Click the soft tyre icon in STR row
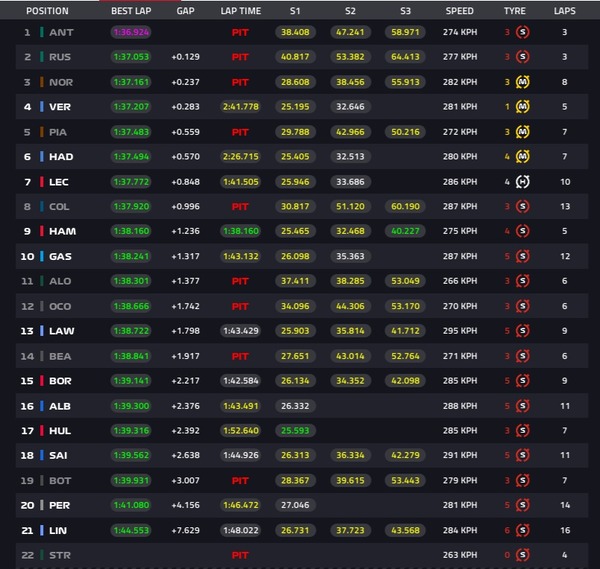The height and width of the screenshot is (569, 600). click(522, 555)
